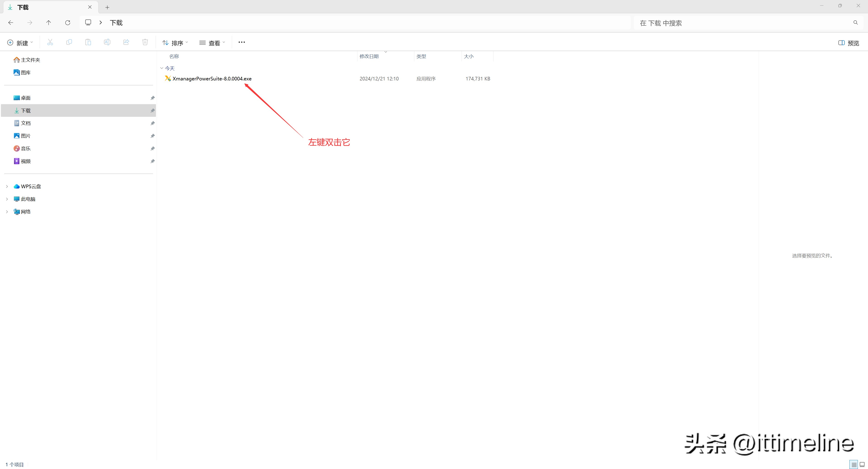The height and width of the screenshot is (469, 868).
Task: Click the Share icon in toolbar
Action: click(126, 42)
